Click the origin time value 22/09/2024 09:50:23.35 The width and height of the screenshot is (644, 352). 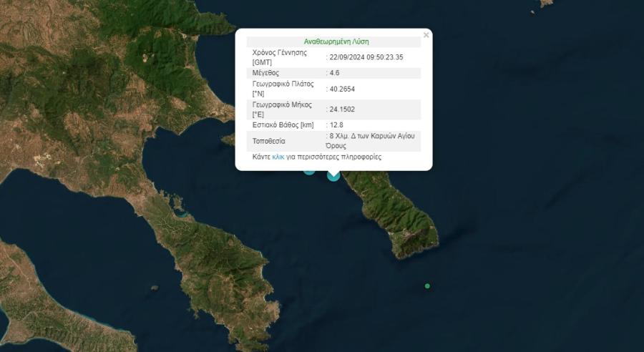coord(366,57)
